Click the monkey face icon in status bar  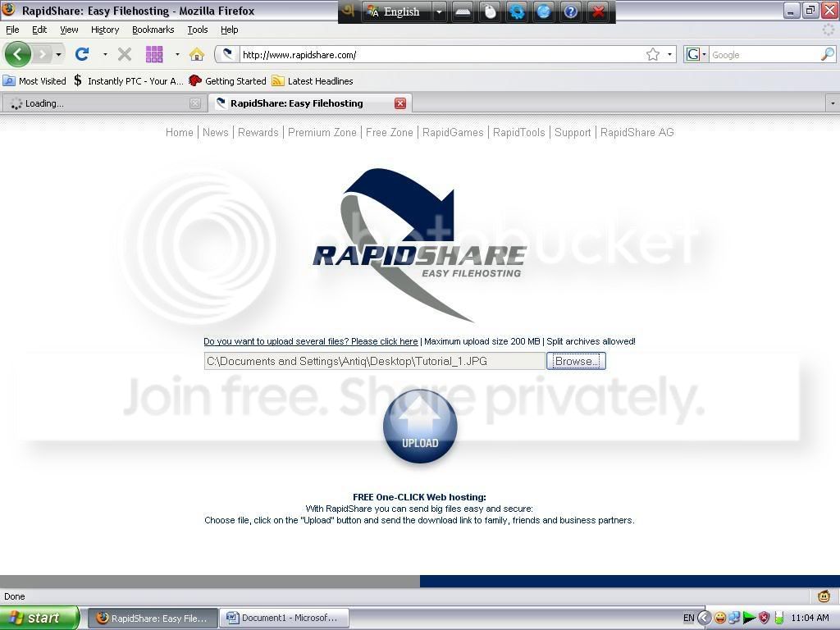click(x=824, y=596)
